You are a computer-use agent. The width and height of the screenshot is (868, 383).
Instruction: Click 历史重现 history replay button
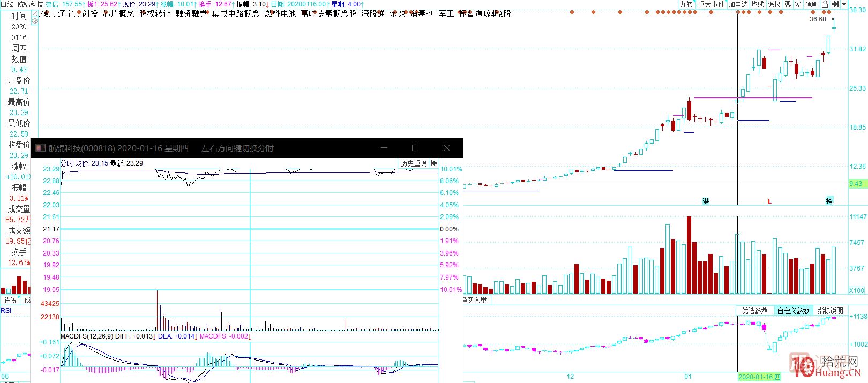[414, 163]
